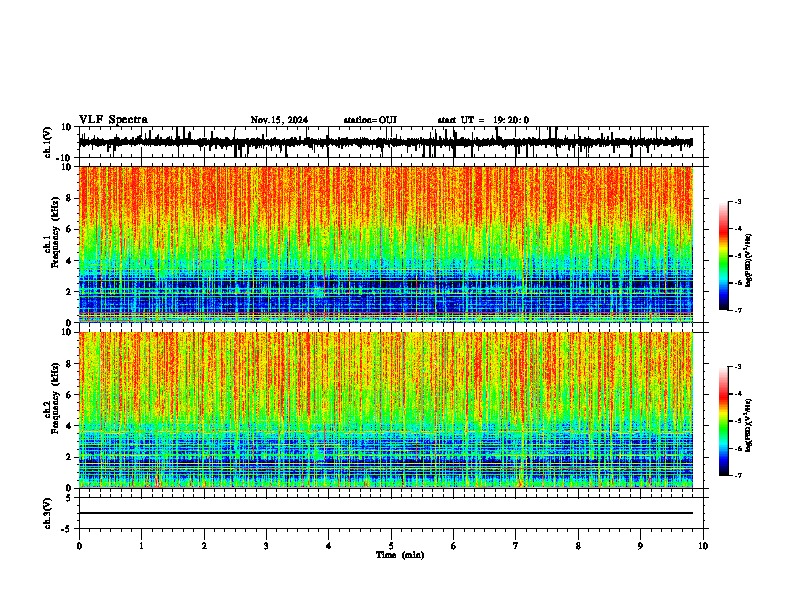Screen dimensions: 792x612
Task: Click the time axis tick label "8"
Action: point(578,546)
